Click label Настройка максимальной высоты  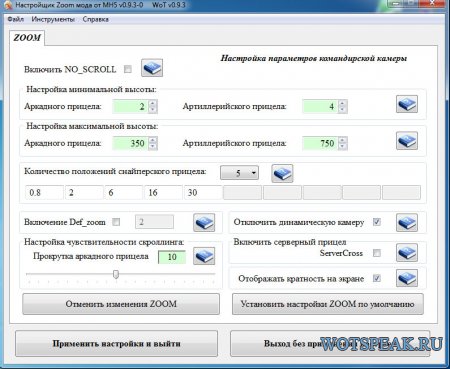click(92, 126)
